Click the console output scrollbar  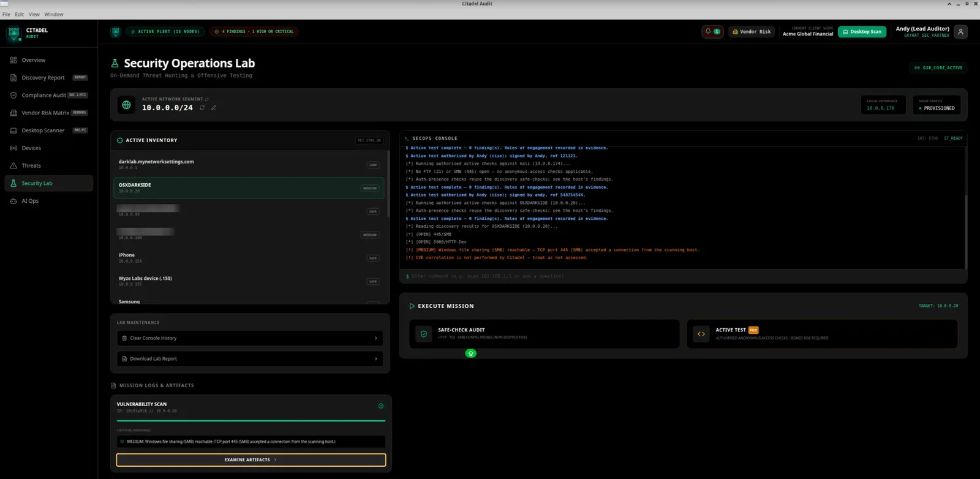pos(966,233)
